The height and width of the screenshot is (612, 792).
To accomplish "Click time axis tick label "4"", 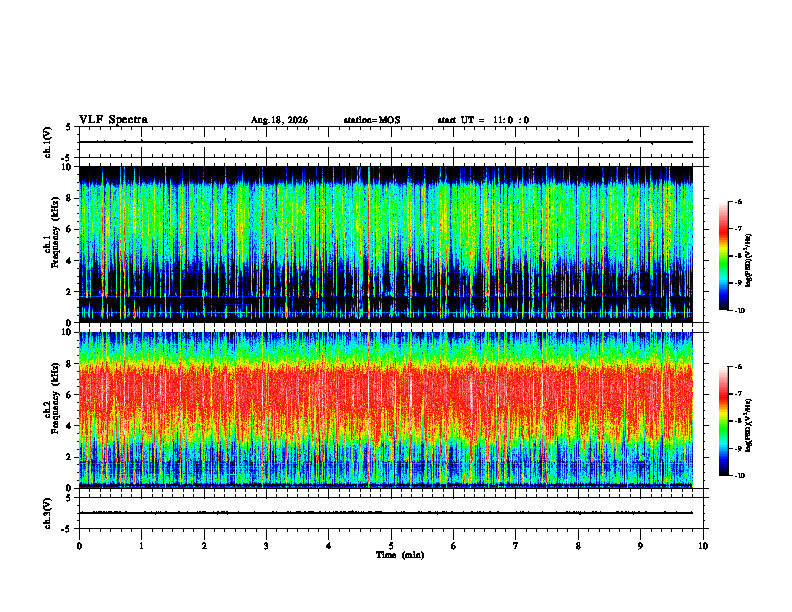I will click(x=329, y=546).
